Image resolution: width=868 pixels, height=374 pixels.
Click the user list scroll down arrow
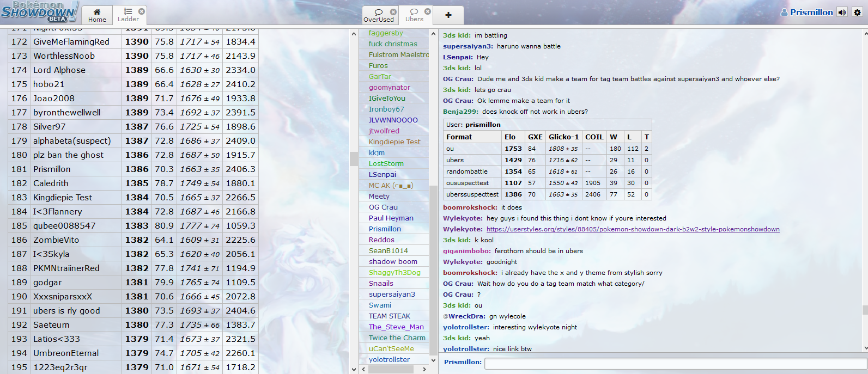(434, 360)
